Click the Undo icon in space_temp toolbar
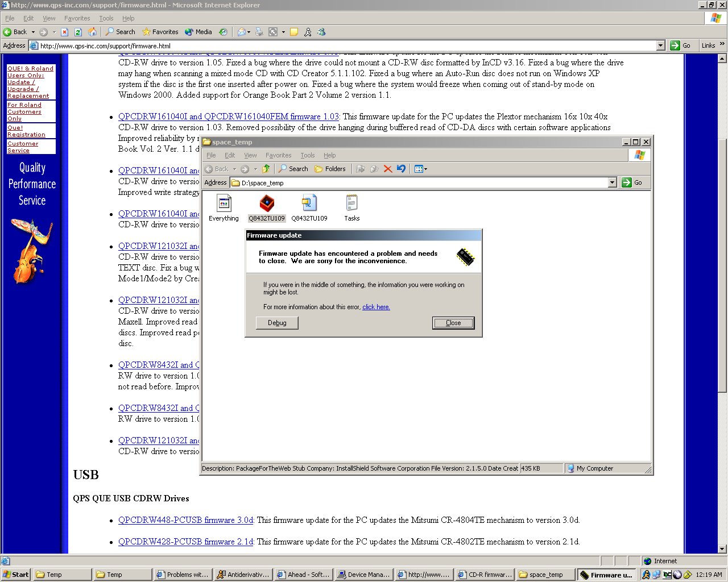This screenshot has width=728, height=582. tap(401, 168)
